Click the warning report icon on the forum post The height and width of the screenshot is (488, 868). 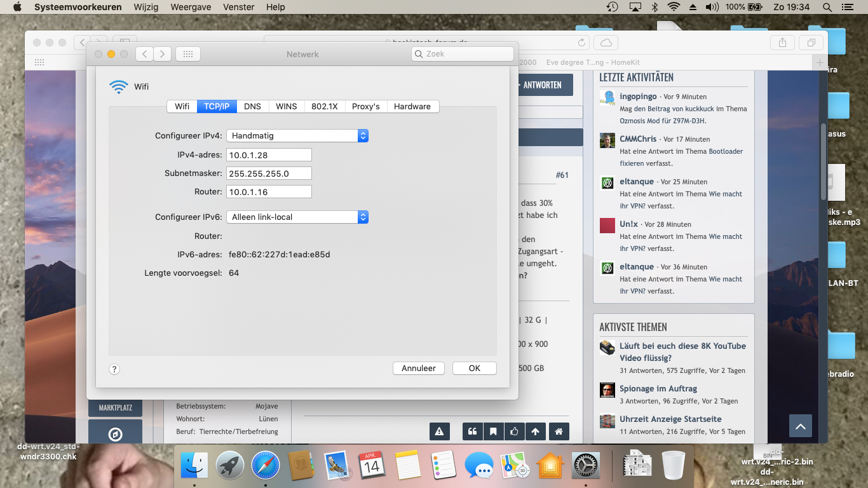tap(439, 431)
